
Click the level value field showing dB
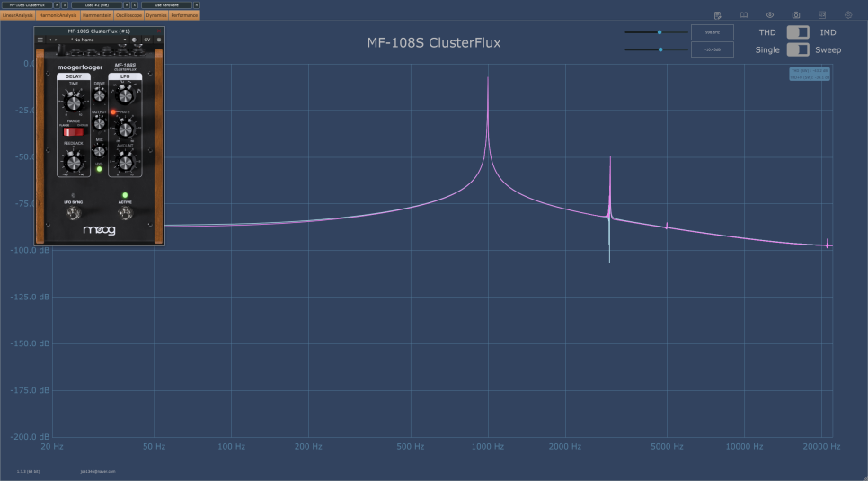(713, 49)
